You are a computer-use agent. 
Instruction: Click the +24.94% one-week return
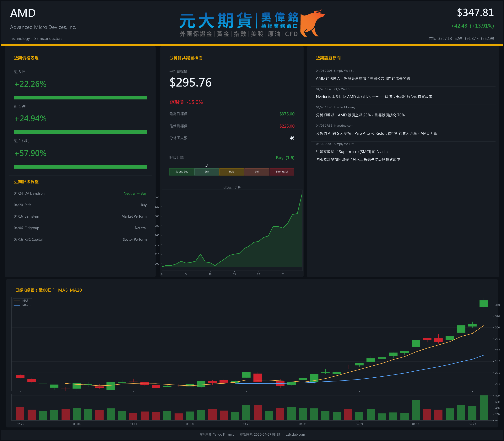30,119
